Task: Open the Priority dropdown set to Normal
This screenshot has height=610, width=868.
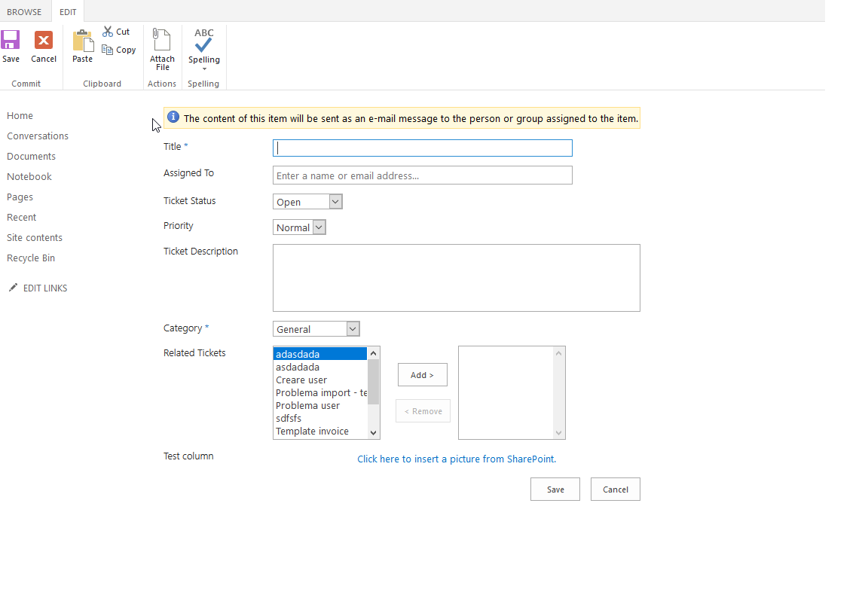Action: (299, 227)
